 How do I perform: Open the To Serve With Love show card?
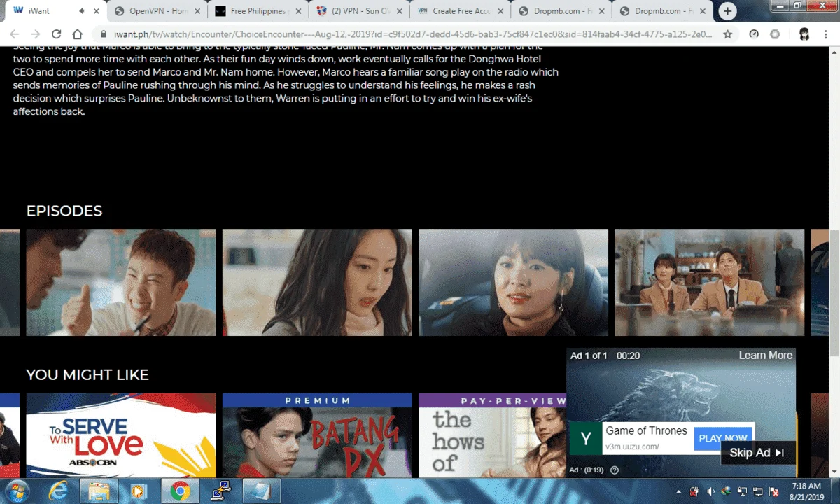click(121, 435)
